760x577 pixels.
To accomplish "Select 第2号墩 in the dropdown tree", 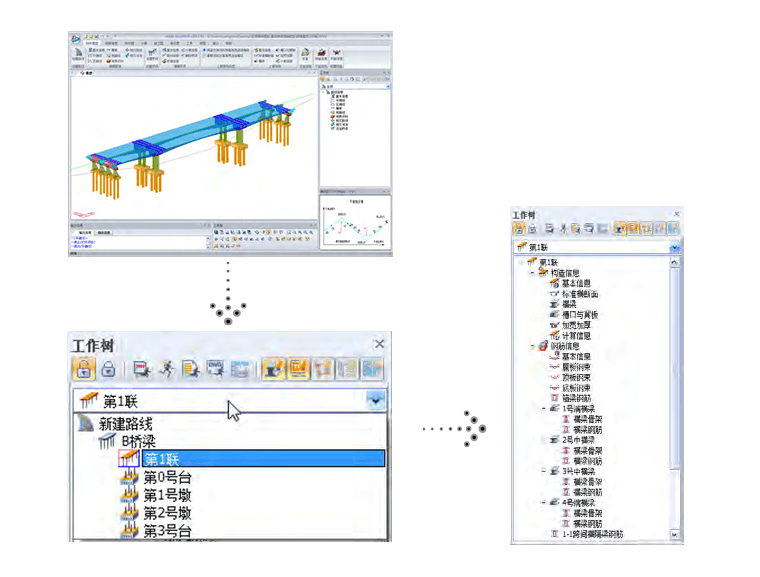I will [167, 513].
